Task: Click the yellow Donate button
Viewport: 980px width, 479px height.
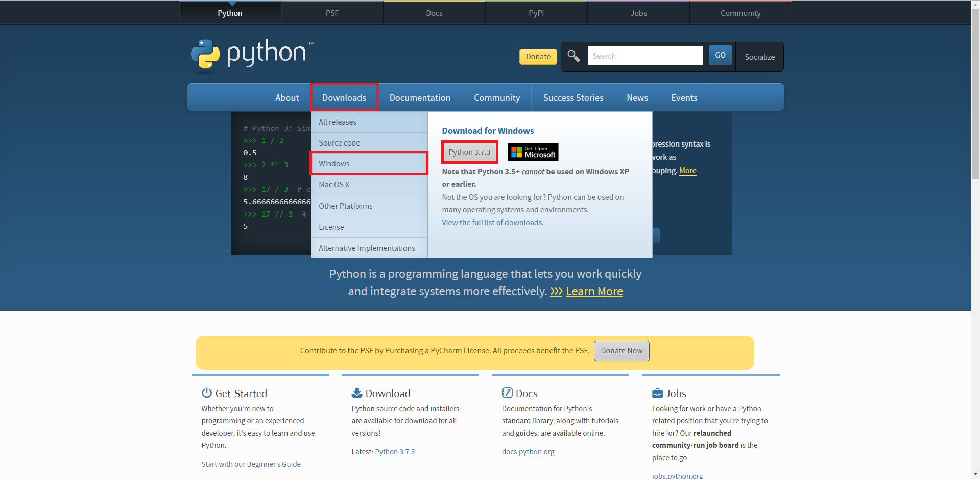Action: [x=538, y=57]
